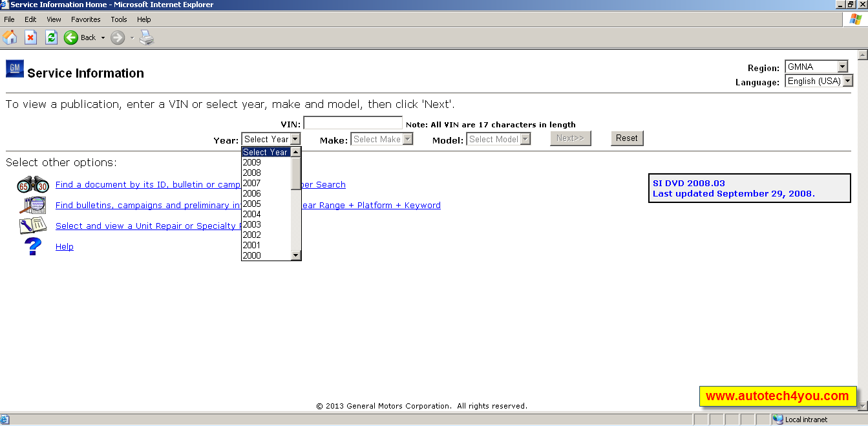Open the Language dropdown showing English (USA)

pyautogui.click(x=819, y=81)
